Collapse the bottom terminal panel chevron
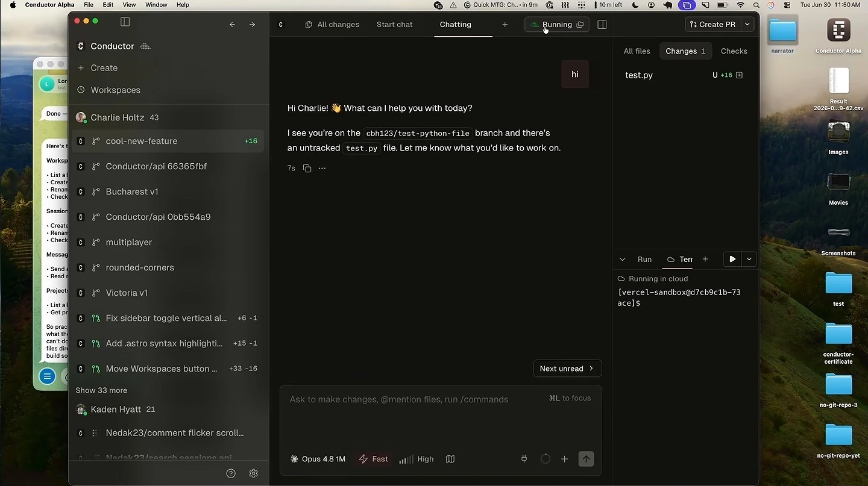The height and width of the screenshot is (486, 868). click(622, 259)
